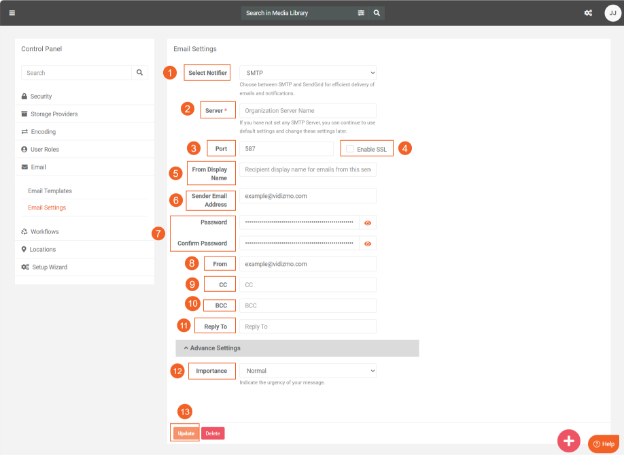This screenshot has height=457, width=624.
Task: Click the search magnifier in the top bar
Action: point(376,13)
